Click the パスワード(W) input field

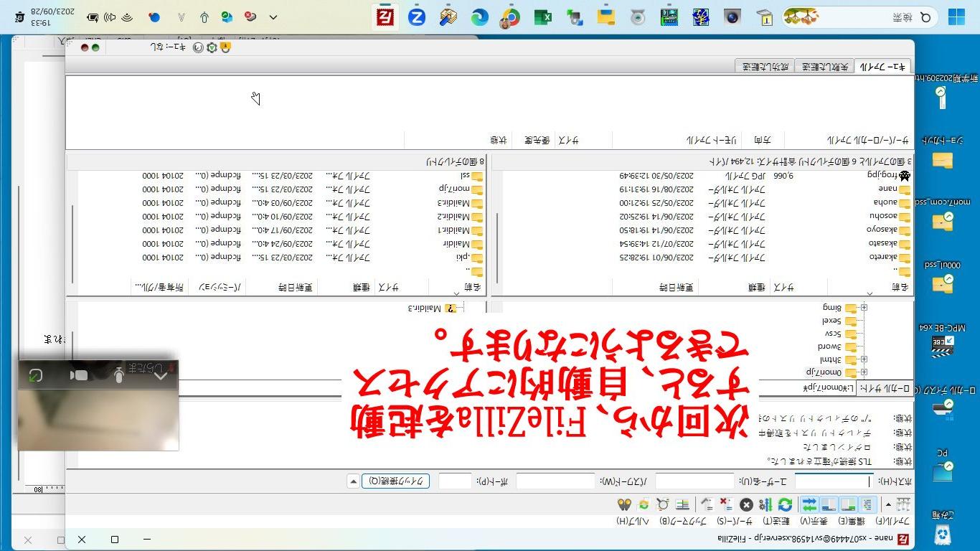[x=555, y=481]
